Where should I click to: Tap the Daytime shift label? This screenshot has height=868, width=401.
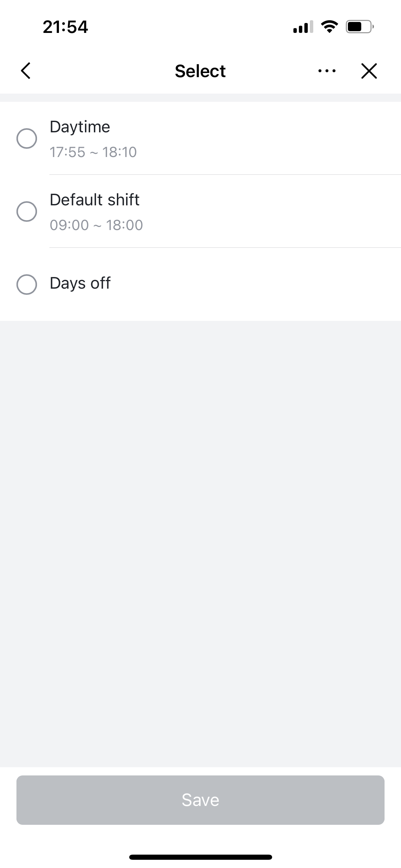tap(80, 127)
